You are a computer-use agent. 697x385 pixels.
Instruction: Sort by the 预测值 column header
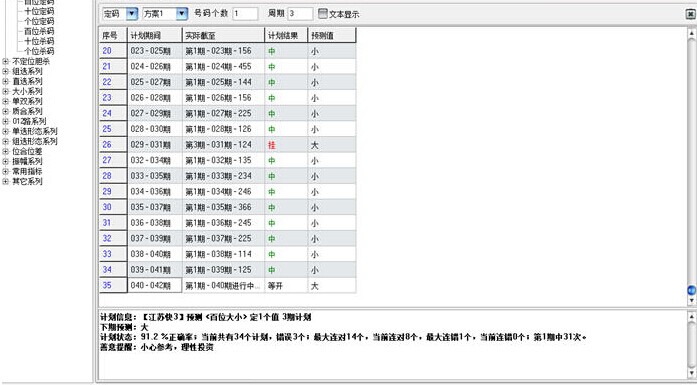point(332,36)
